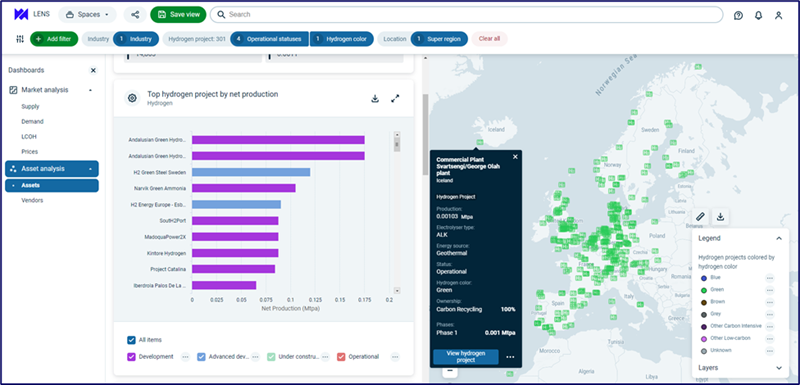
Task: Click the Iceland hydrogen project marker
Action: click(x=479, y=142)
